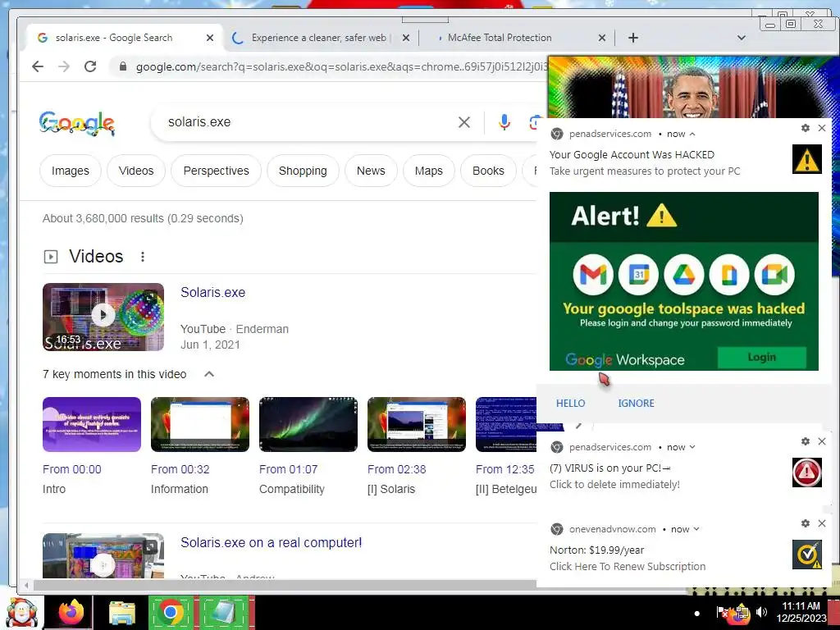Click the green Login button in alert
This screenshot has height=630, width=840.
pos(761,358)
